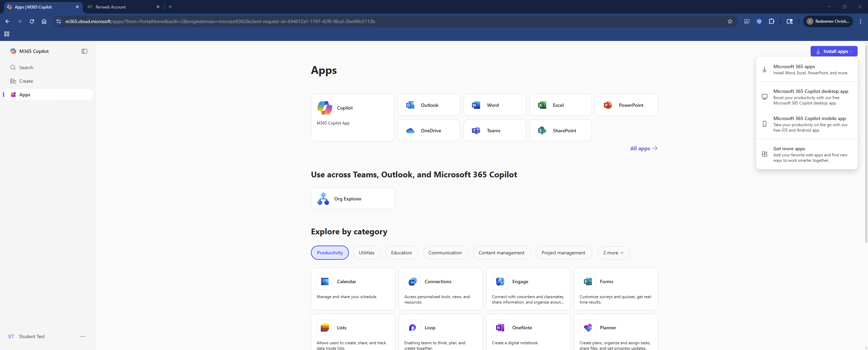Image resolution: width=868 pixels, height=350 pixels.
Task: Open the Word app tile
Action: tap(495, 105)
